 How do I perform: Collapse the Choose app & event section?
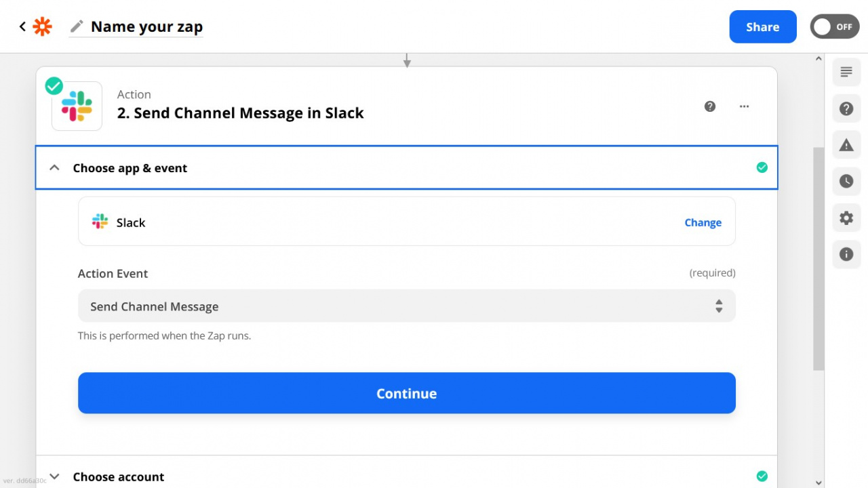(x=406, y=167)
